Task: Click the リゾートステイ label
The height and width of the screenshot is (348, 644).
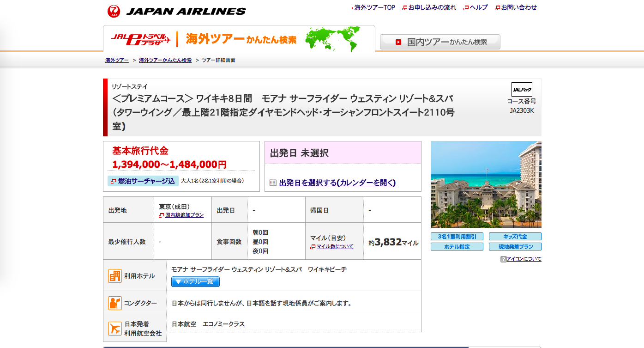Action: [x=130, y=86]
